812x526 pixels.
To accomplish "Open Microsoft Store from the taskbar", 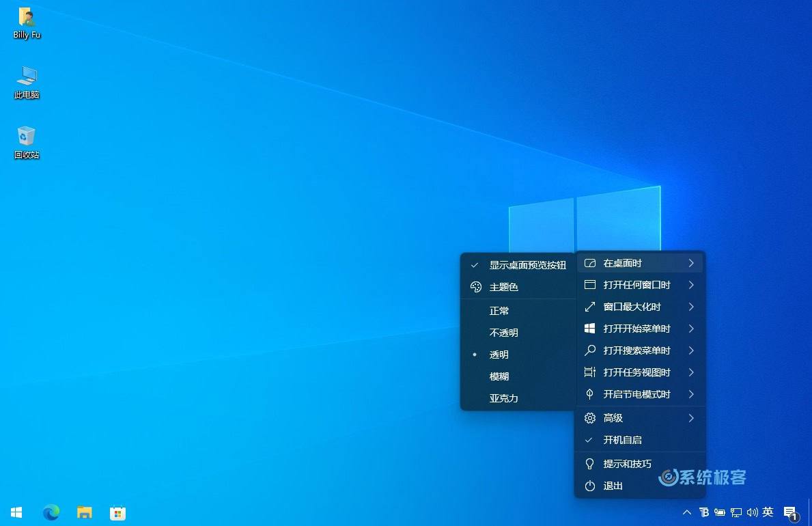I will click(117, 512).
